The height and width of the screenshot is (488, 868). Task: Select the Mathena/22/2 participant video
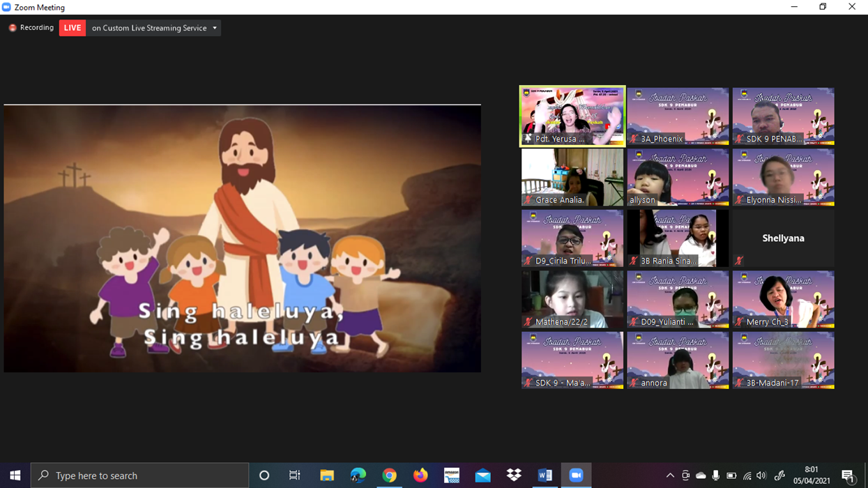coord(572,299)
